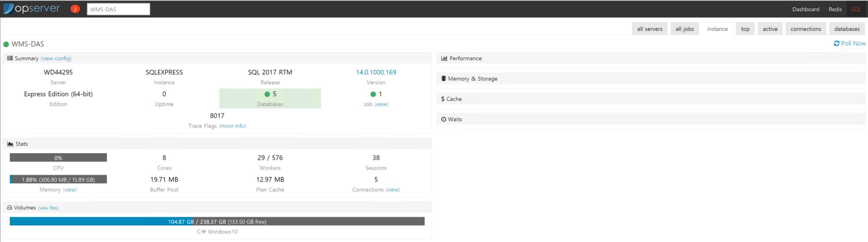868x242 pixels.
Task: Expand the Memory & Storage section
Action: 651,78
